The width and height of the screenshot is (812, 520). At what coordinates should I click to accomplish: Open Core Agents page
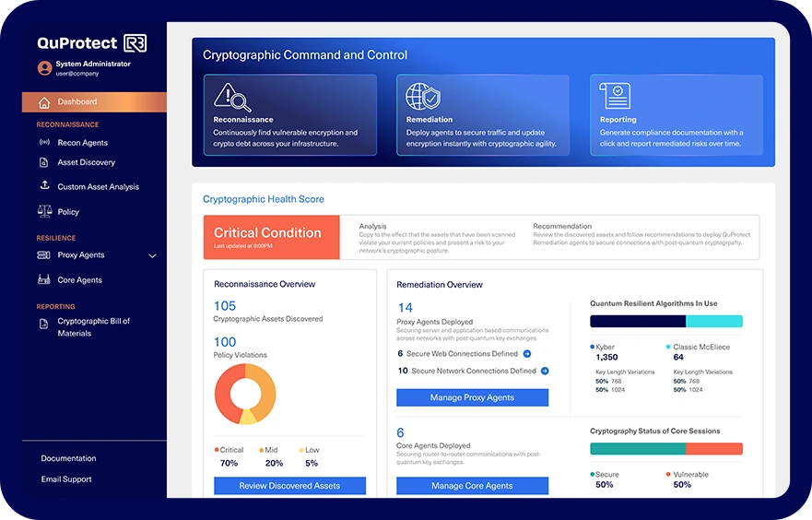(79, 279)
